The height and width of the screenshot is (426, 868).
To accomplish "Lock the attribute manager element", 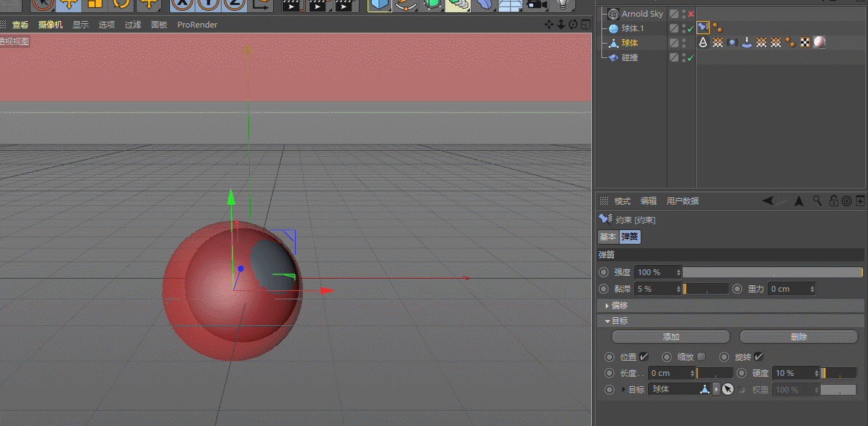I will click(833, 201).
